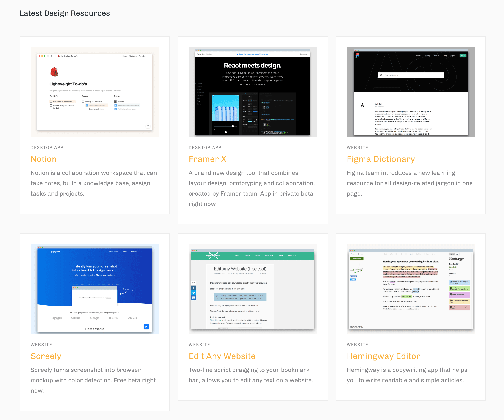Check the 'Run the unit tests' checkbox
Screen dimensions: 504x420
click(x=87, y=109)
